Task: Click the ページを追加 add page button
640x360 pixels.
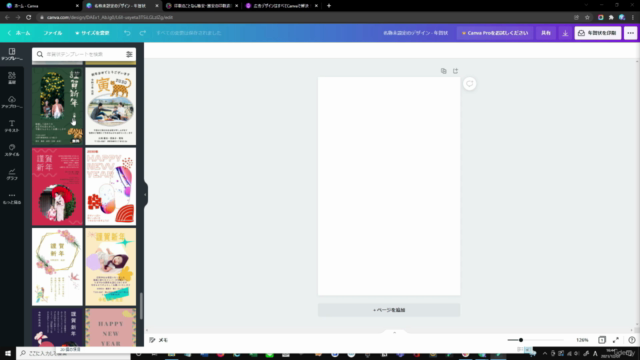Action: click(389, 310)
